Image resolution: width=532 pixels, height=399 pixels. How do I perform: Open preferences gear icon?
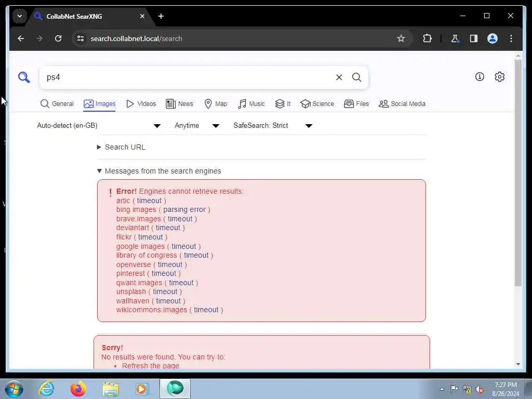click(499, 77)
